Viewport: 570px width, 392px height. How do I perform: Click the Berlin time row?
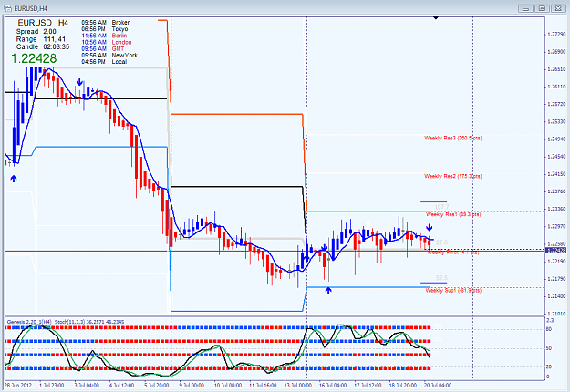click(104, 36)
